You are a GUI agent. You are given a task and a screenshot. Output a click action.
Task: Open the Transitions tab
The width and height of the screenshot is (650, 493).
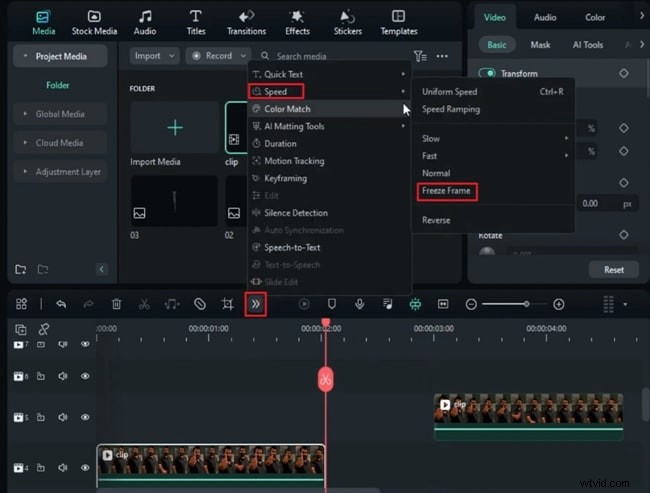pyautogui.click(x=246, y=23)
